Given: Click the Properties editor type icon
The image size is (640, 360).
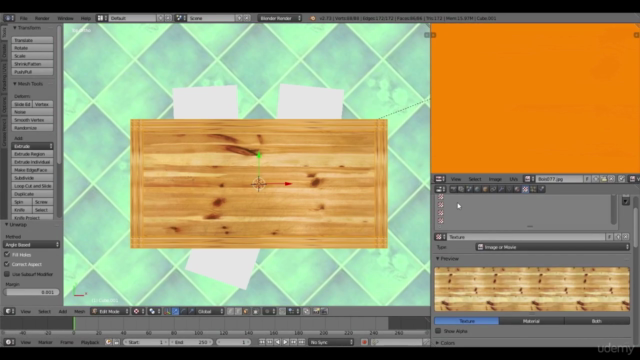Looking at the screenshot, I should [440, 189].
